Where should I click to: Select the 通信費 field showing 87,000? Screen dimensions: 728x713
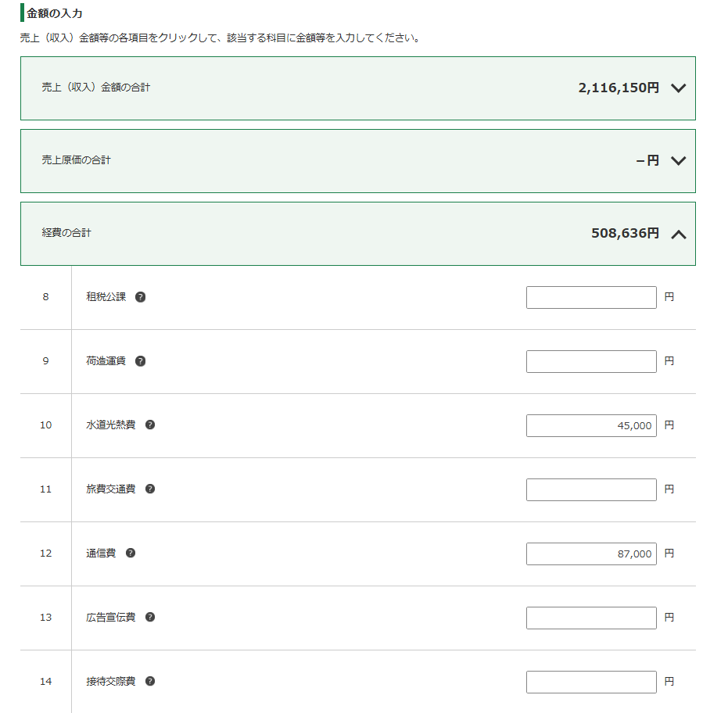tap(591, 554)
